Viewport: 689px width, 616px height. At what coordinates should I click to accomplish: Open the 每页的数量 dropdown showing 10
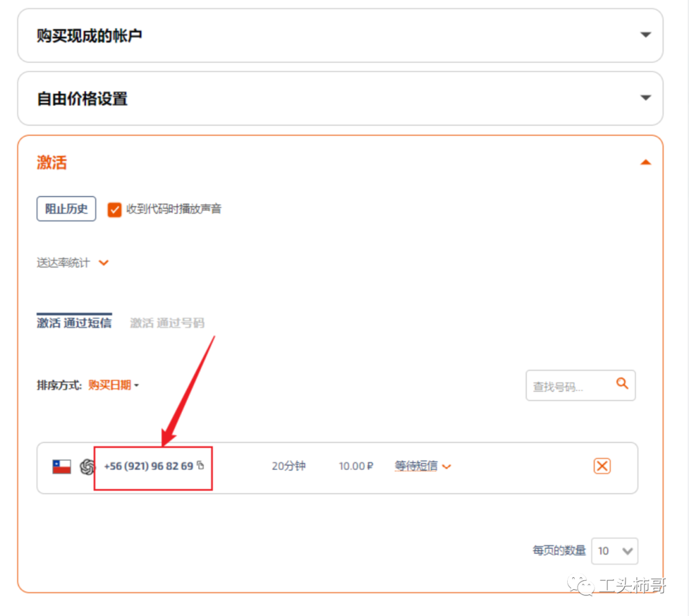pos(614,551)
